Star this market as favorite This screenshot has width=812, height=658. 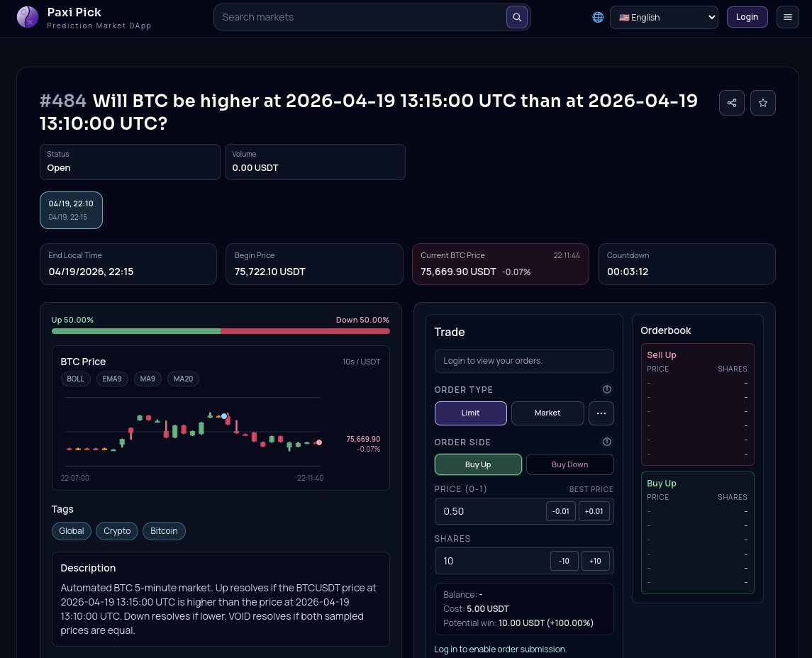[763, 103]
